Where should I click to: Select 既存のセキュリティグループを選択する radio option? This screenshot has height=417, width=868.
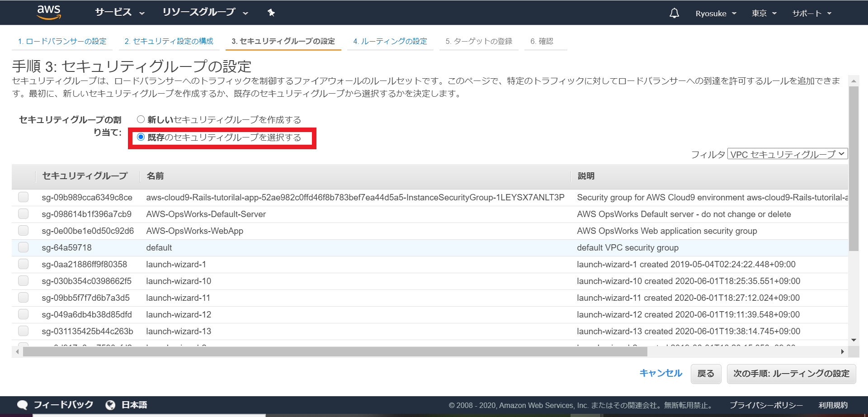coord(141,137)
